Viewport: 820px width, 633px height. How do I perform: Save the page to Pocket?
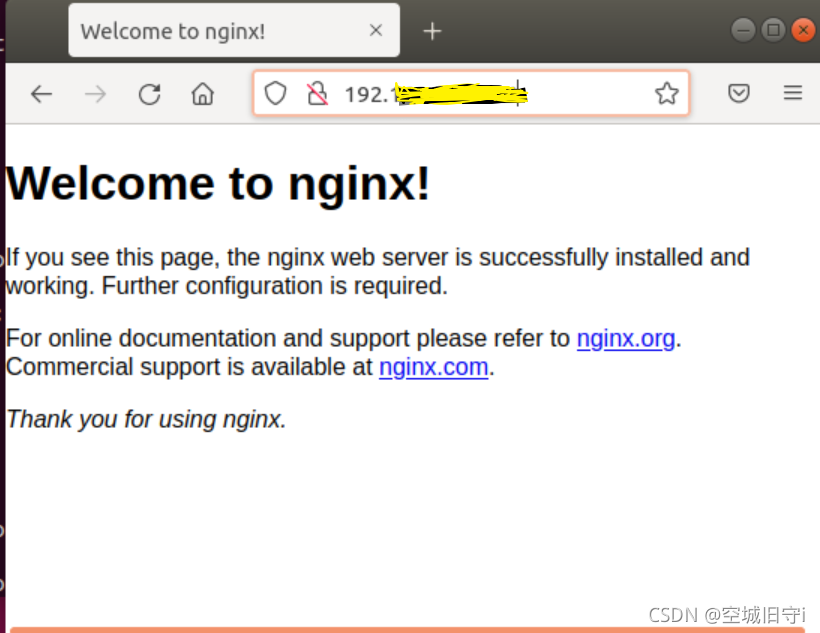(x=739, y=93)
